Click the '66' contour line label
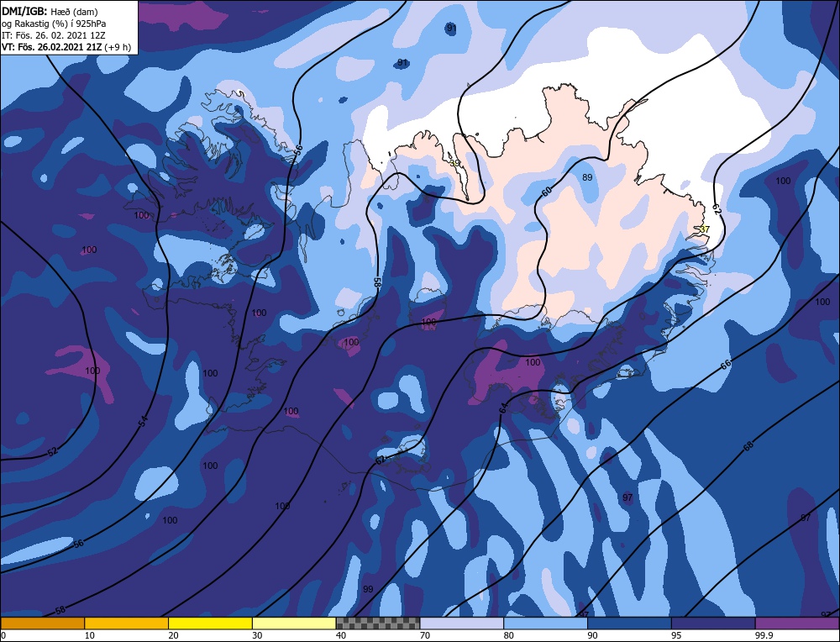Viewport: 840px width, 642px height. [x=726, y=365]
